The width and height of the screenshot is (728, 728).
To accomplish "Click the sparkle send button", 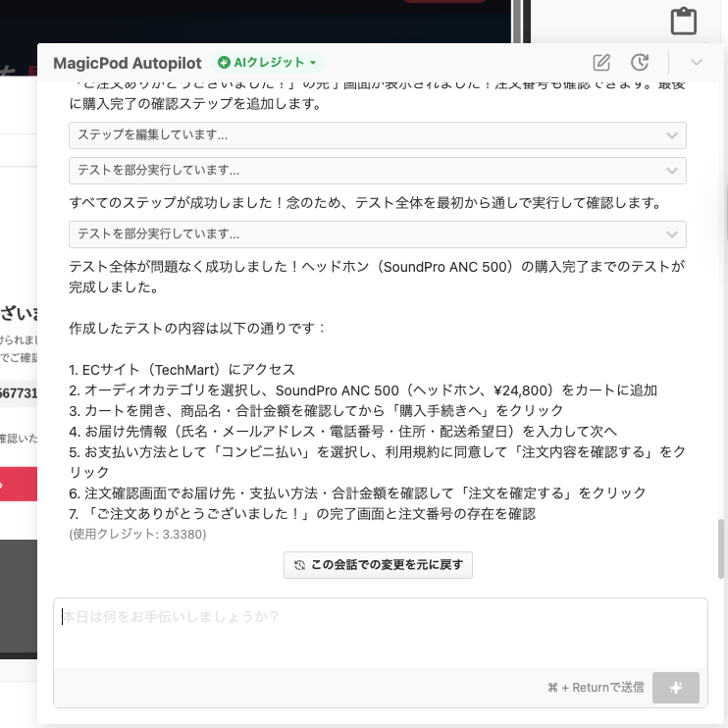I will pyautogui.click(x=676, y=687).
